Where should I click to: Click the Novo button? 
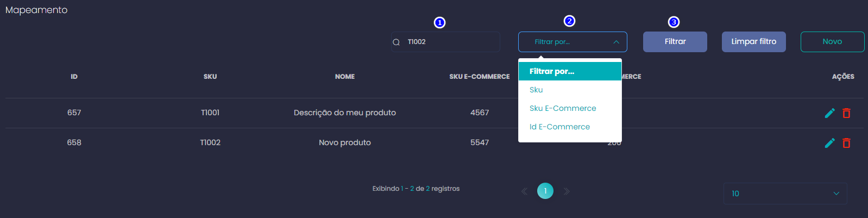tap(832, 42)
